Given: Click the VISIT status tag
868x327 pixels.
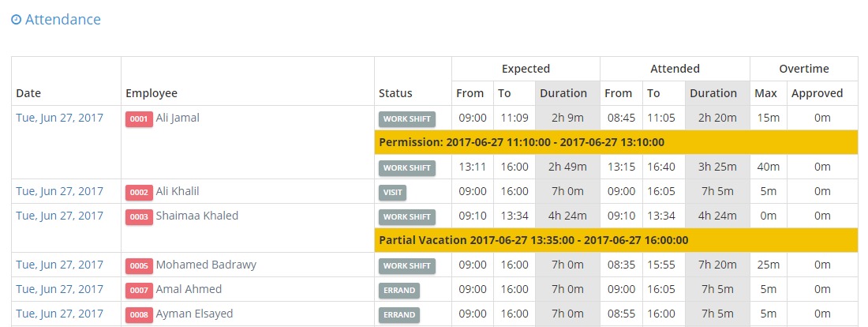Looking at the screenshot, I should click(392, 192).
